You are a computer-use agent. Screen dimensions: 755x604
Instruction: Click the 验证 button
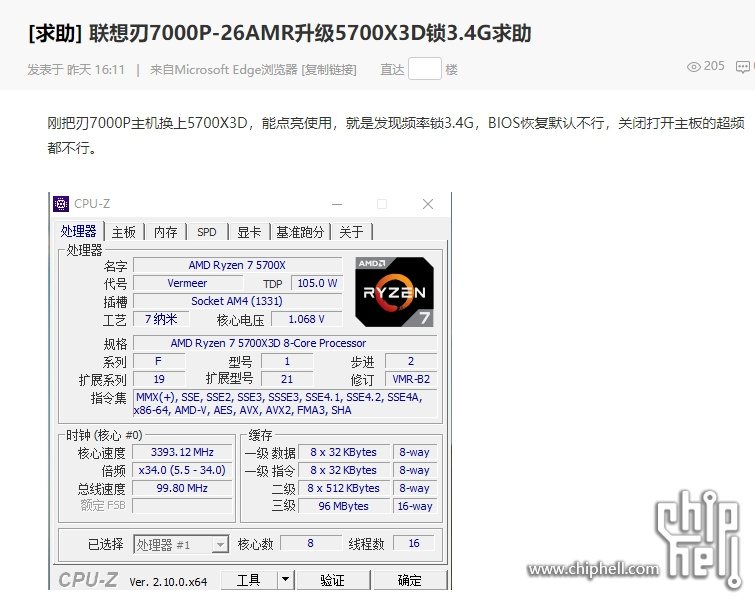tap(333, 580)
